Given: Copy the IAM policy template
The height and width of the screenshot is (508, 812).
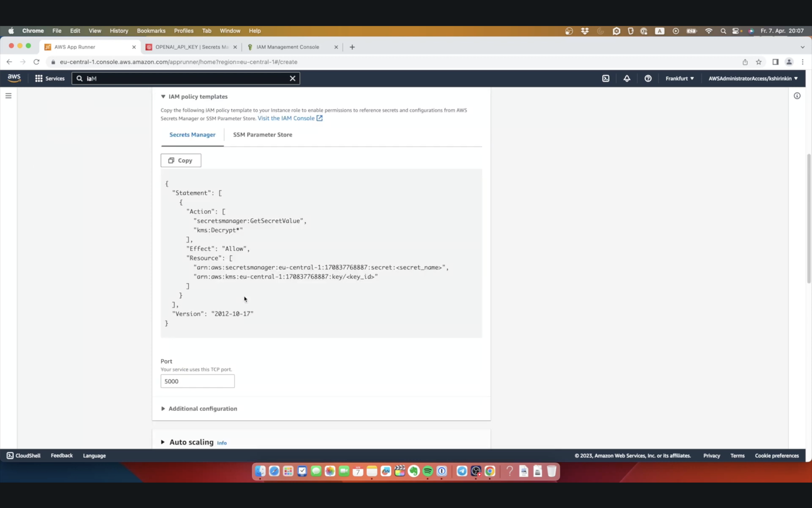Looking at the screenshot, I should (x=181, y=161).
